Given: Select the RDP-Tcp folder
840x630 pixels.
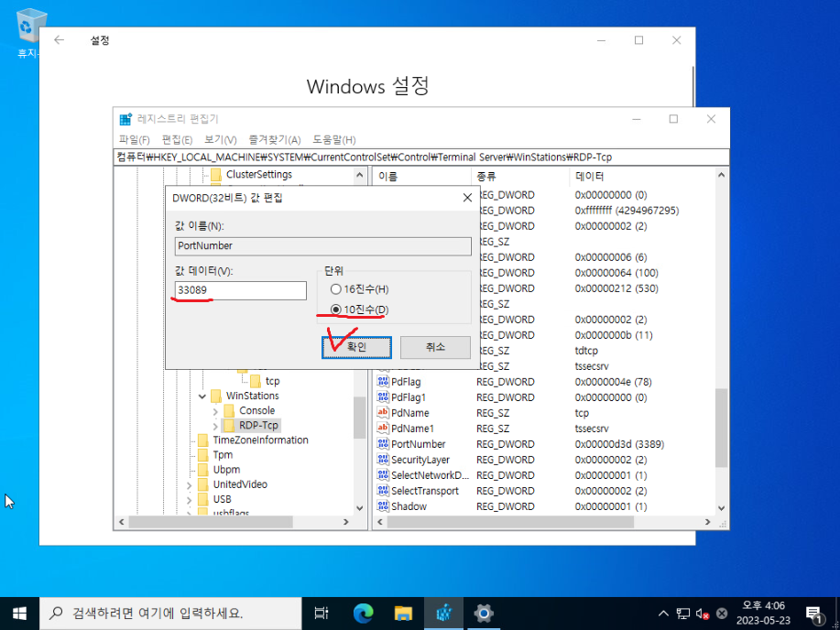Looking at the screenshot, I should tap(258, 426).
